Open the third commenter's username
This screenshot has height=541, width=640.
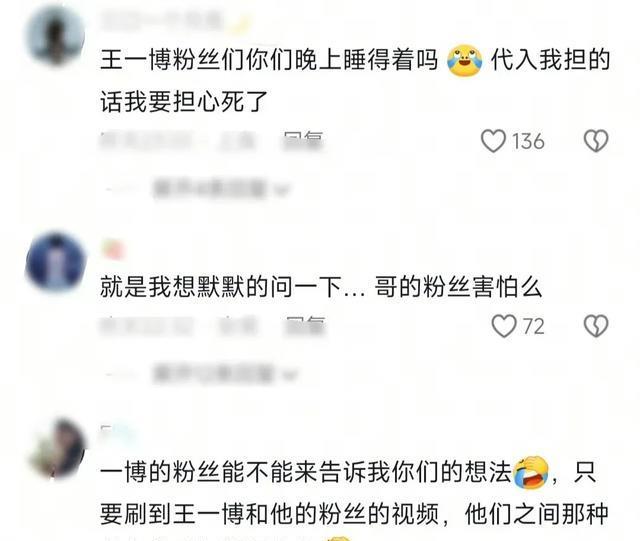tap(118, 432)
